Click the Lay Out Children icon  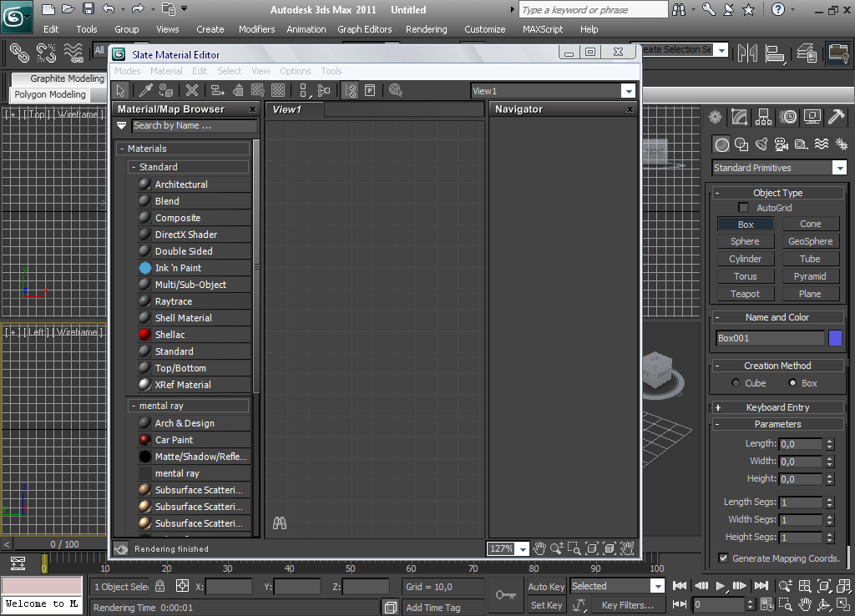pos(324,90)
